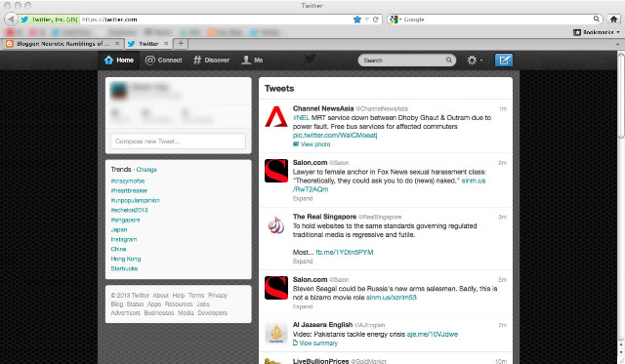Expand View photo on Channel NewsAsia tweet
Viewport: 625px width, 364px height.
coord(312,144)
